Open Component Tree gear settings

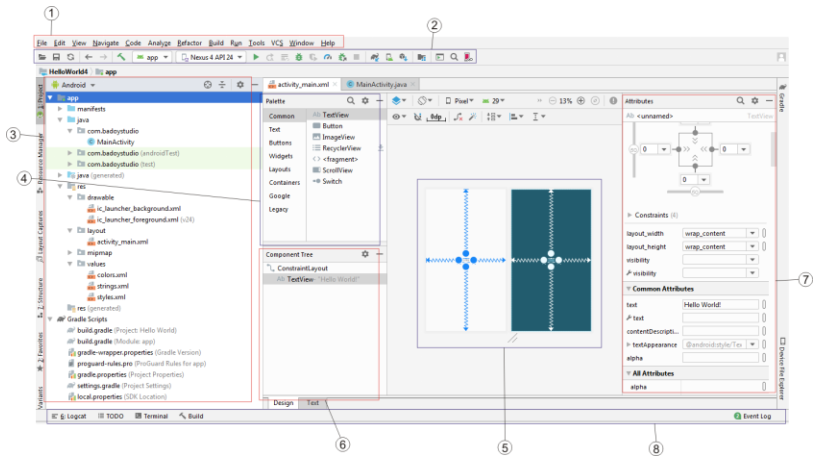365,254
